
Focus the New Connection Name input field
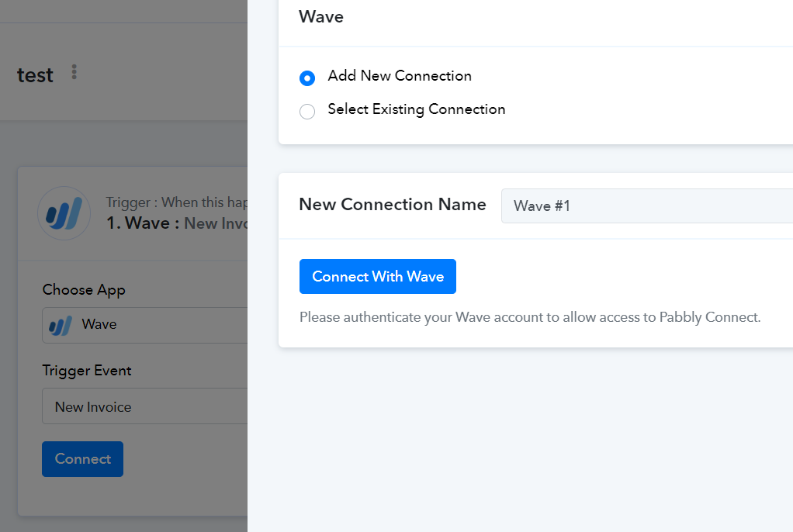coord(647,206)
